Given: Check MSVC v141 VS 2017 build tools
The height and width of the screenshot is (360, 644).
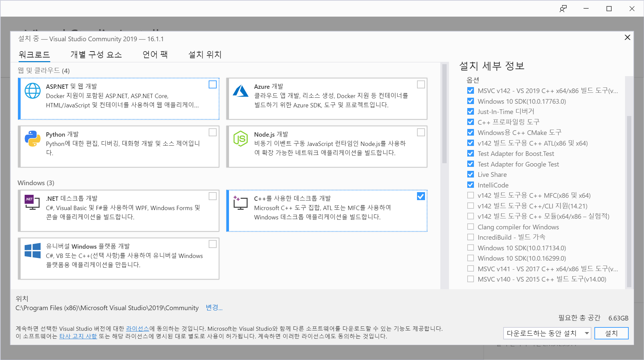Looking at the screenshot, I should click(x=471, y=269).
